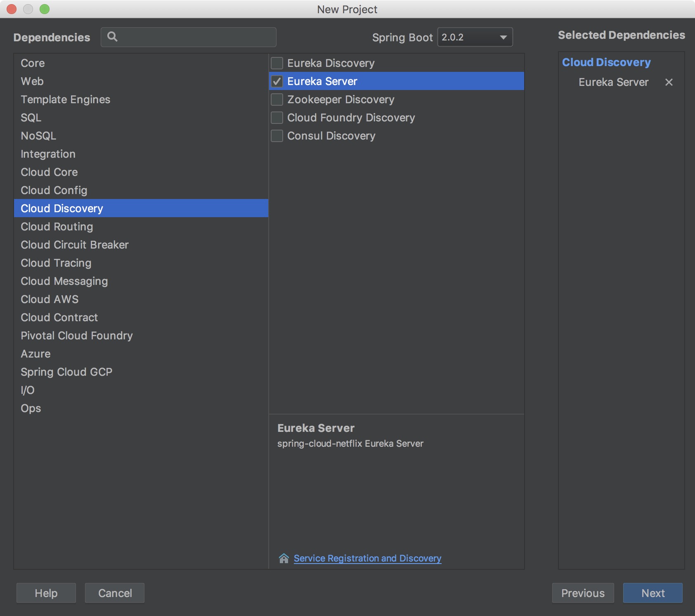Click the home icon beside Service Registration link
This screenshot has width=695, height=616.
click(284, 558)
